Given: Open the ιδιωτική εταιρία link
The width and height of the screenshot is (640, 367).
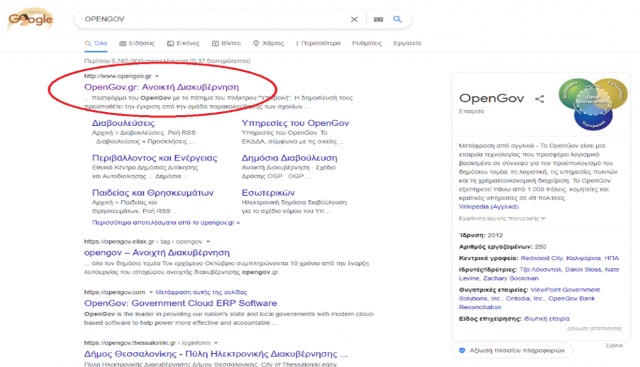Looking at the screenshot, I should pyautogui.click(x=547, y=319).
